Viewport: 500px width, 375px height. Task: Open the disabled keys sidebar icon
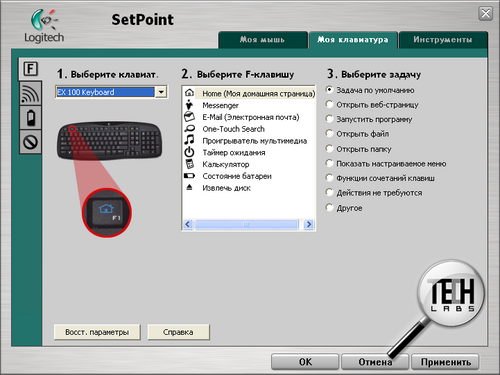(30, 142)
